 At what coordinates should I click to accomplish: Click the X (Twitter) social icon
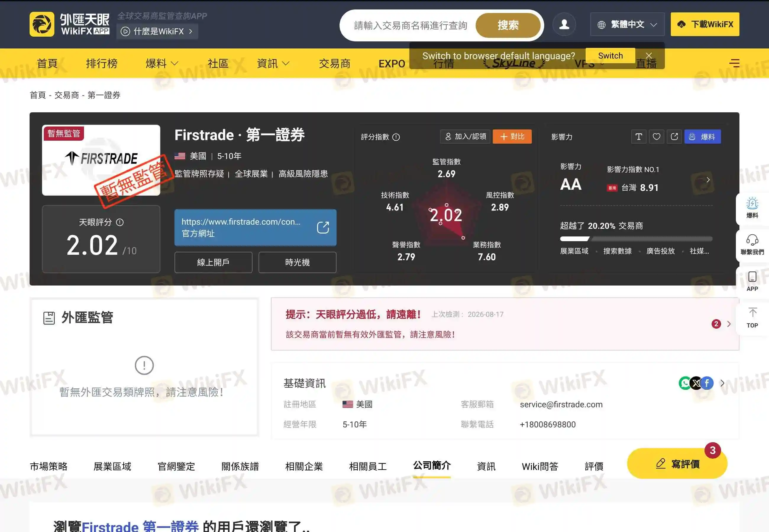[696, 383]
